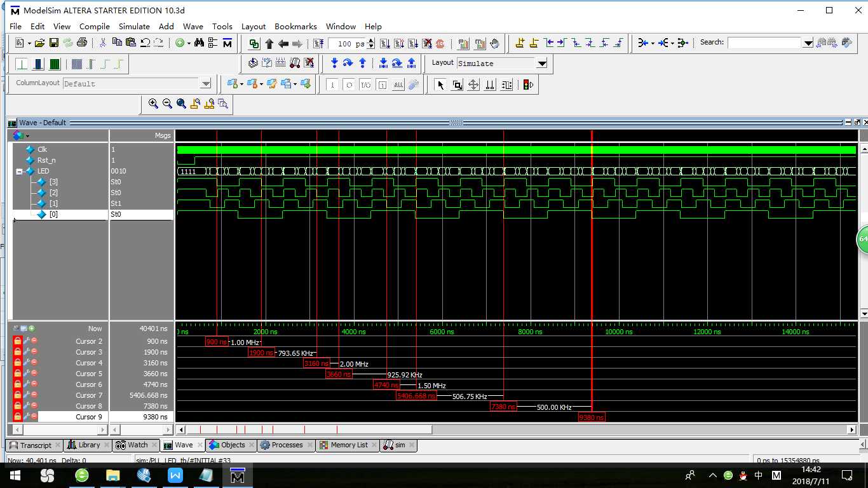
Task: Select the Rst_n signal
Action: point(46,160)
